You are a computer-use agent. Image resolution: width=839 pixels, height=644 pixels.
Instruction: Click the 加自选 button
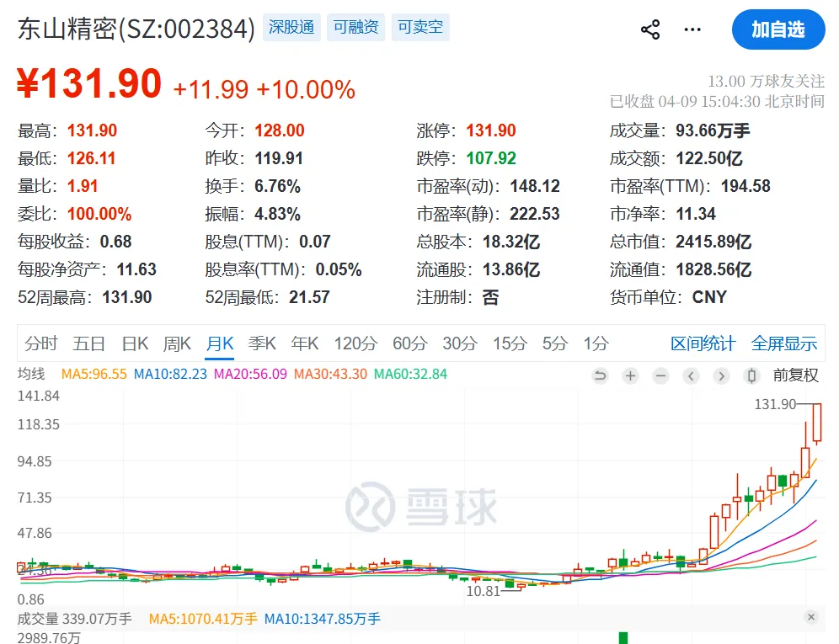[778, 29]
